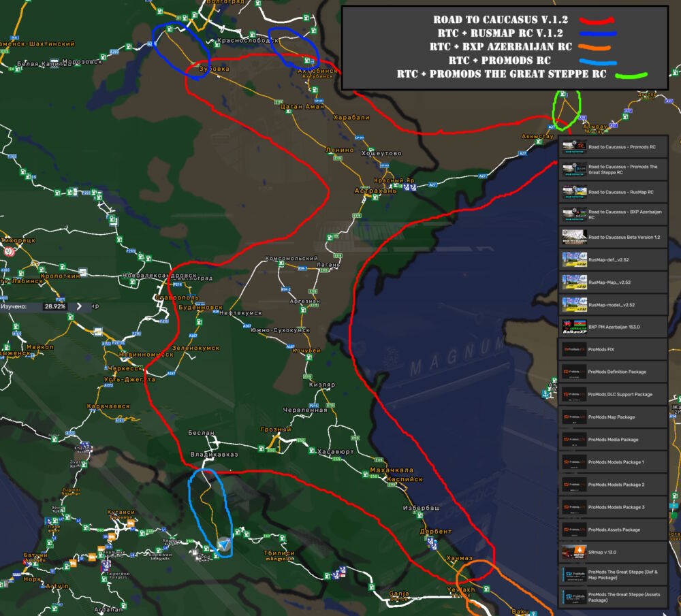Click the 28.92% explored value field
The image size is (681, 616).
[x=54, y=306]
